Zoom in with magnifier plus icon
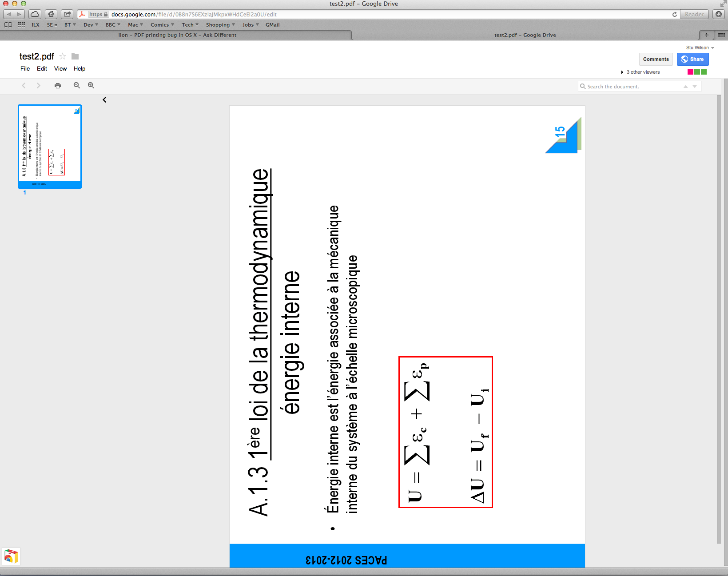728x576 pixels. point(91,85)
